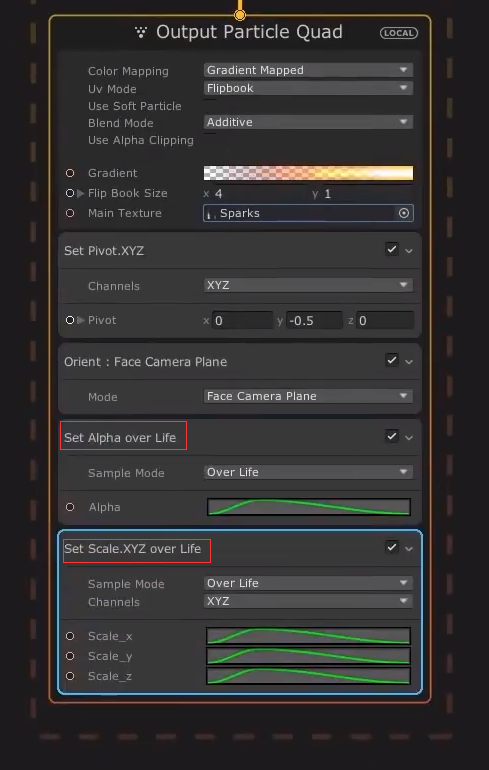Click the Gradient input port circle
This screenshot has height=770, width=489.
[x=70, y=173]
